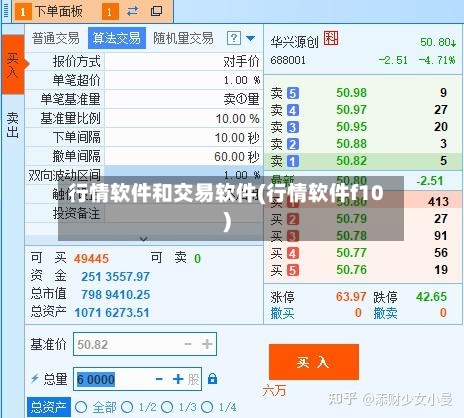Screen dimensions: 464x418
Task: Select the 全部 radio option
Action: pos(81,407)
